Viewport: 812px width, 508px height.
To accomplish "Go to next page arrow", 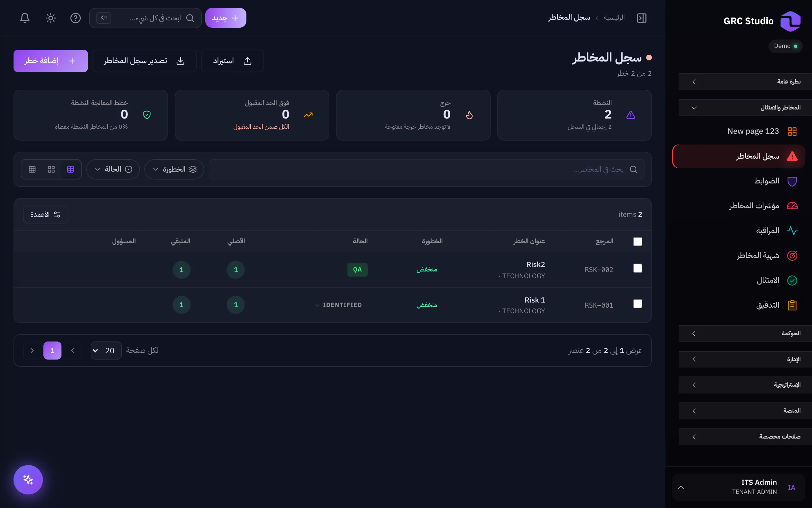I will pyautogui.click(x=32, y=351).
